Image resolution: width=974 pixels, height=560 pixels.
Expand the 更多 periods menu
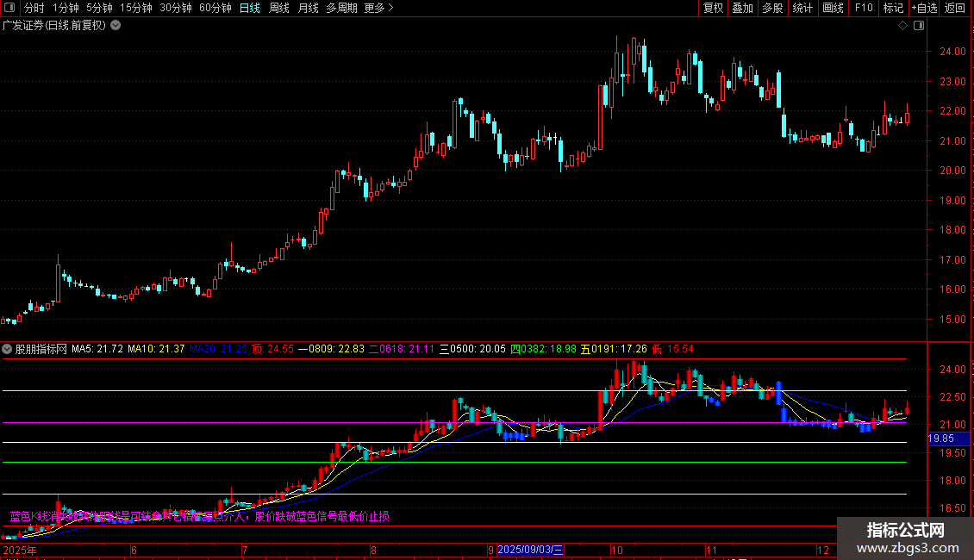[x=378, y=8]
